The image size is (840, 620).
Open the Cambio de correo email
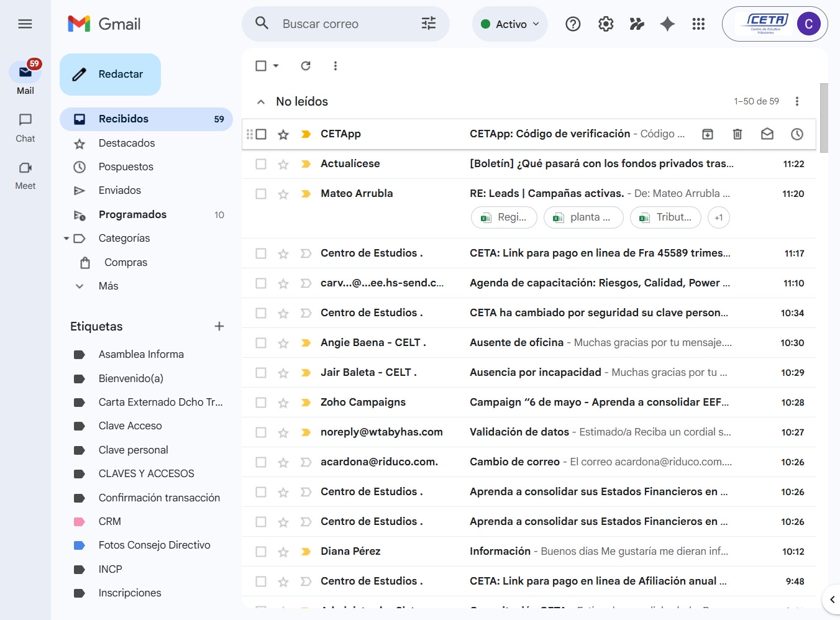click(x=529, y=462)
